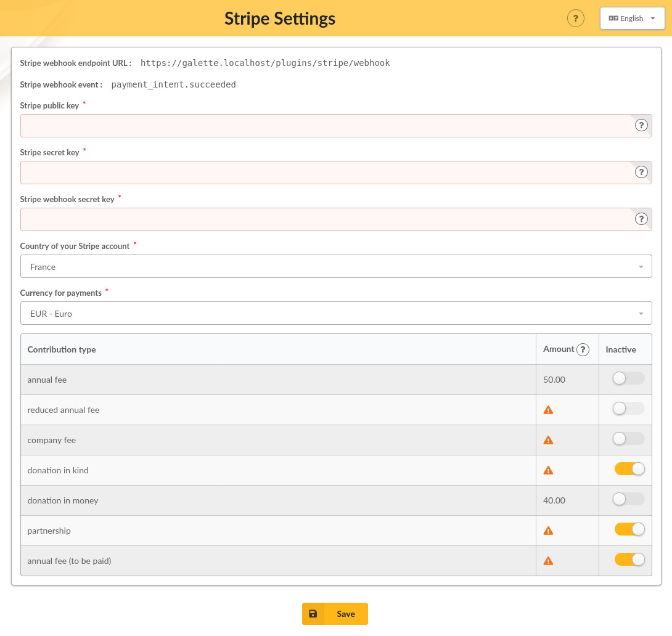Click the 'company fee' row label
The height and width of the screenshot is (636, 672).
51,440
